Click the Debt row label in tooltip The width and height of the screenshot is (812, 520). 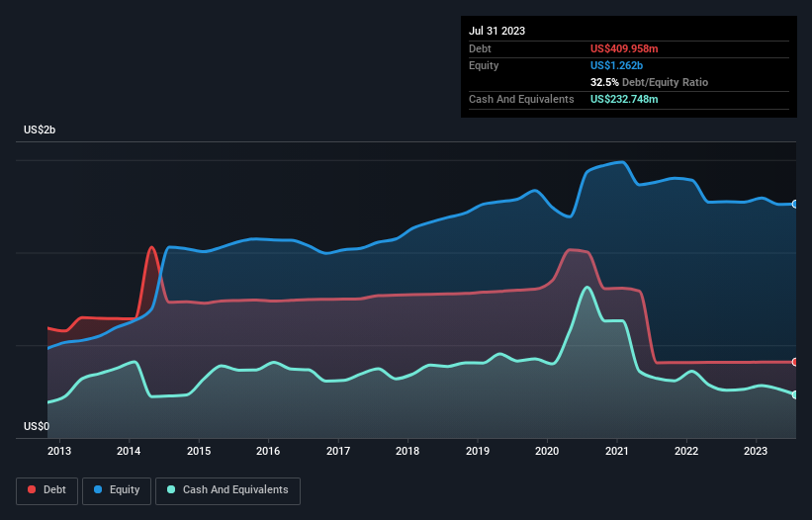click(480, 48)
